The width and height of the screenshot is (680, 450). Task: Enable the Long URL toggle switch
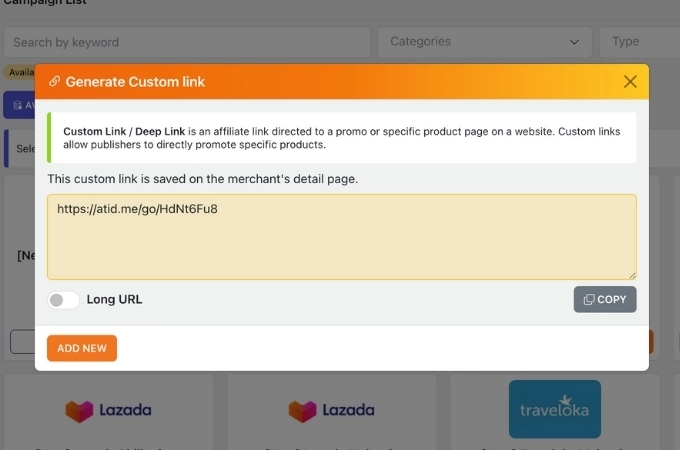coord(63,299)
